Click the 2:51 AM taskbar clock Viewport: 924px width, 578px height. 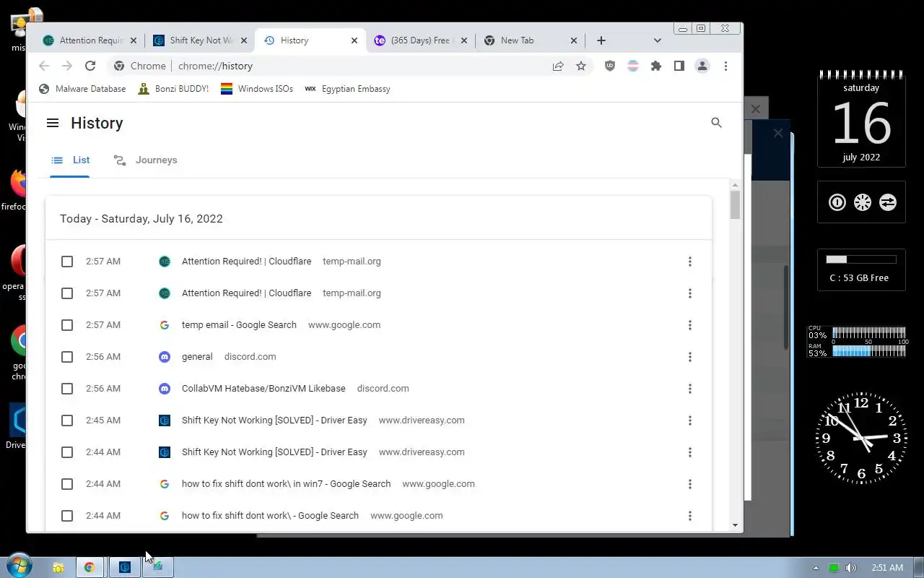886,568
